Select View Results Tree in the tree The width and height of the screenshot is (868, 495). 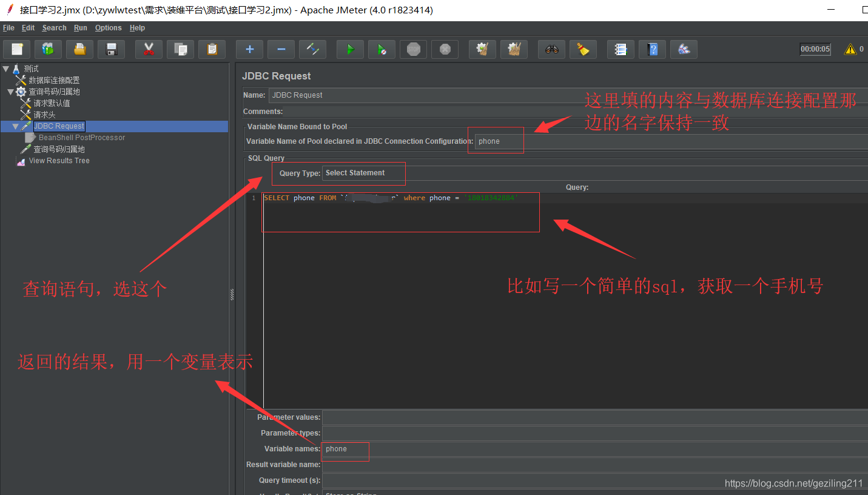[x=59, y=161]
